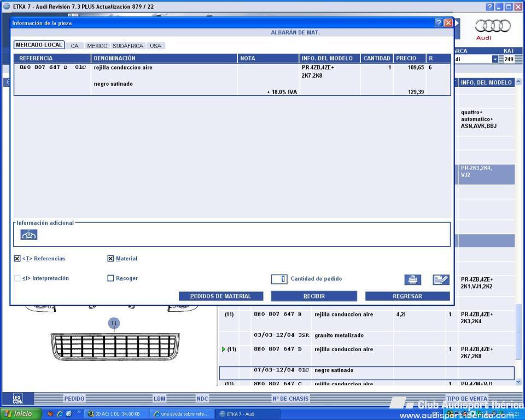Click the green arrow marker on row 8E0 807 647 D

click(x=224, y=349)
